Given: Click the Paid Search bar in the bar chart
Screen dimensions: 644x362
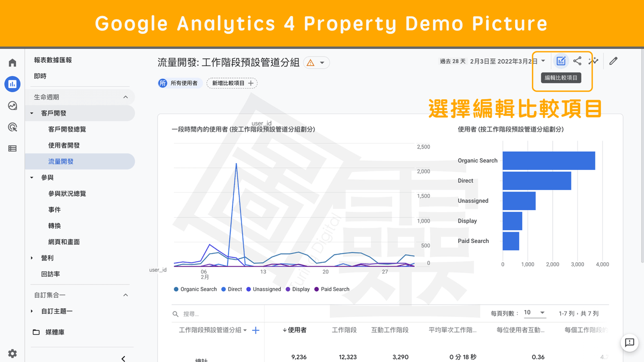Looking at the screenshot, I should coord(511,241).
